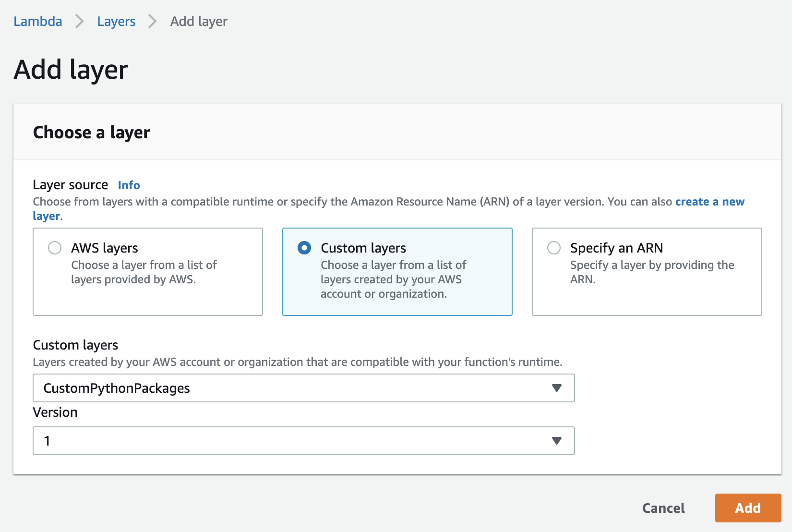Click the AWS layers card description text
This screenshot has height=532, width=792.
coord(144,272)
